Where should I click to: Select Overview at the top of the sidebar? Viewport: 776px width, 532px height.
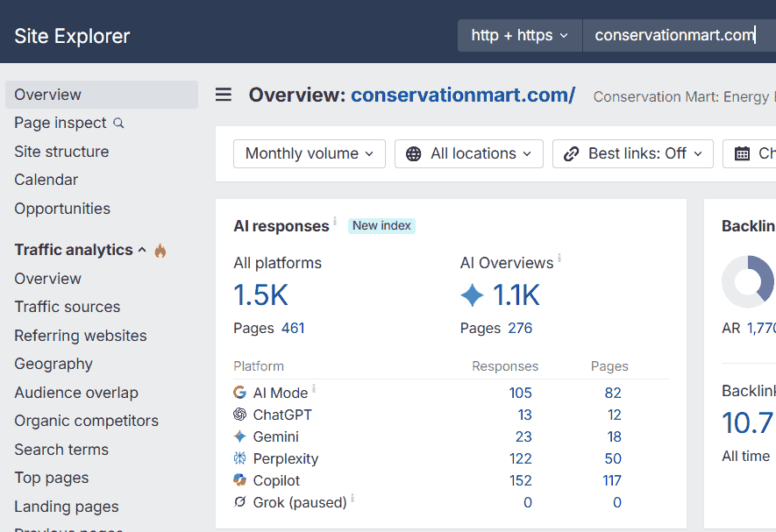click(x=102, y=95)
